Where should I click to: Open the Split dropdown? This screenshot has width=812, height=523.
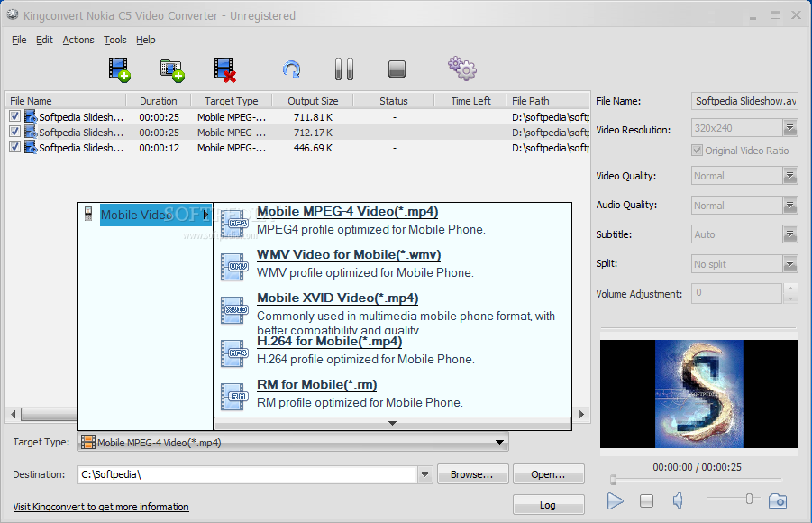coord(789,264)
